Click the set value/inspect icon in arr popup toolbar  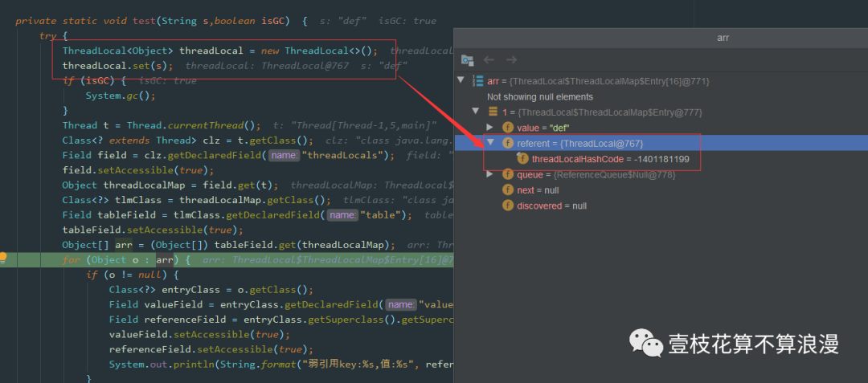click(x=467, y=60)
